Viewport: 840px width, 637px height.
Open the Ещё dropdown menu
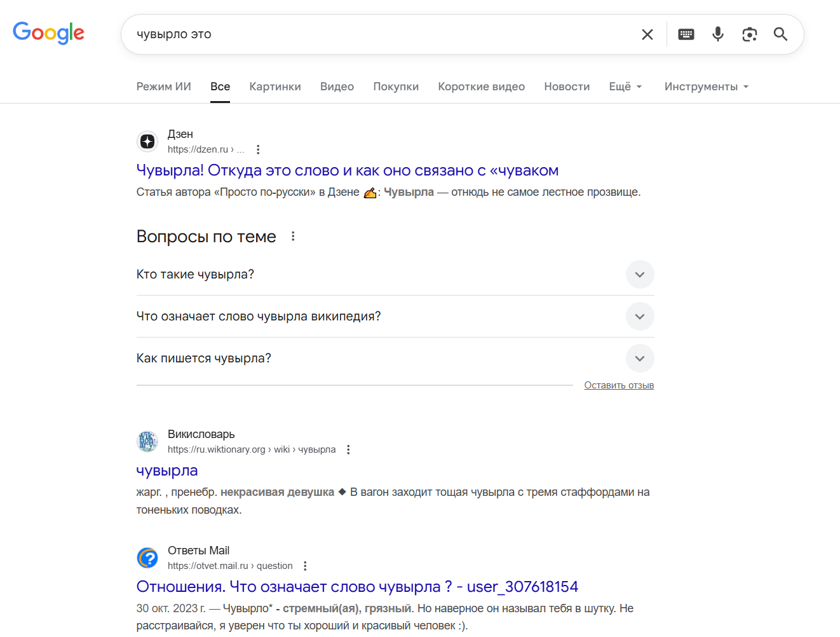625,86
